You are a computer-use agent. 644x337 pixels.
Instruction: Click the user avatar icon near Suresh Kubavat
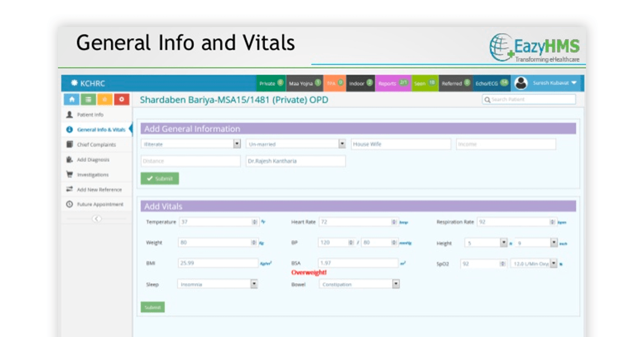521,83
